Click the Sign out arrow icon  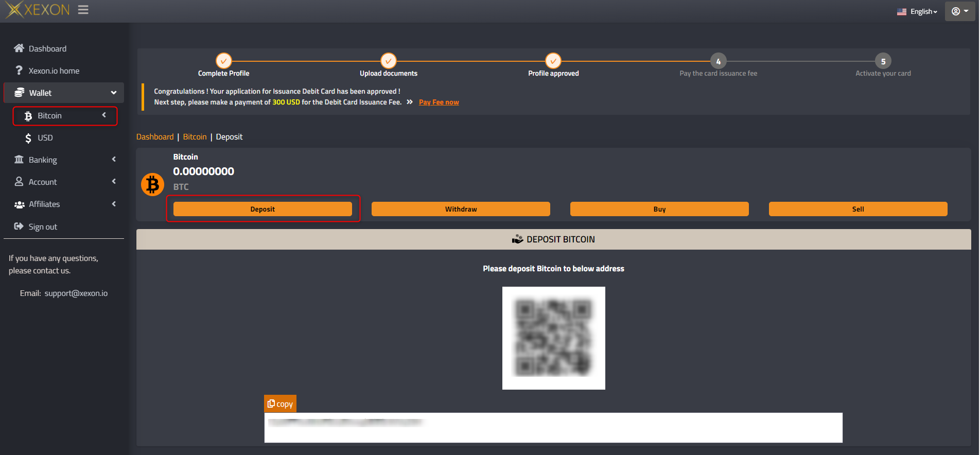19,226
